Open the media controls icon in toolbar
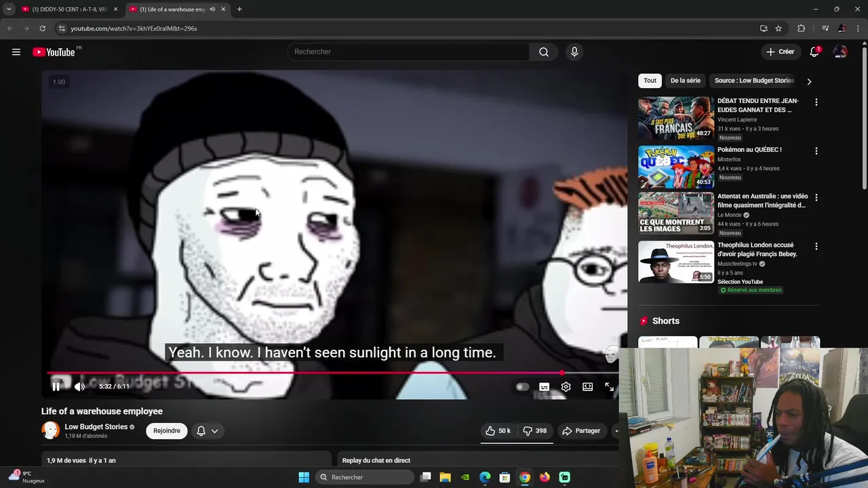 tap(825, 28)
